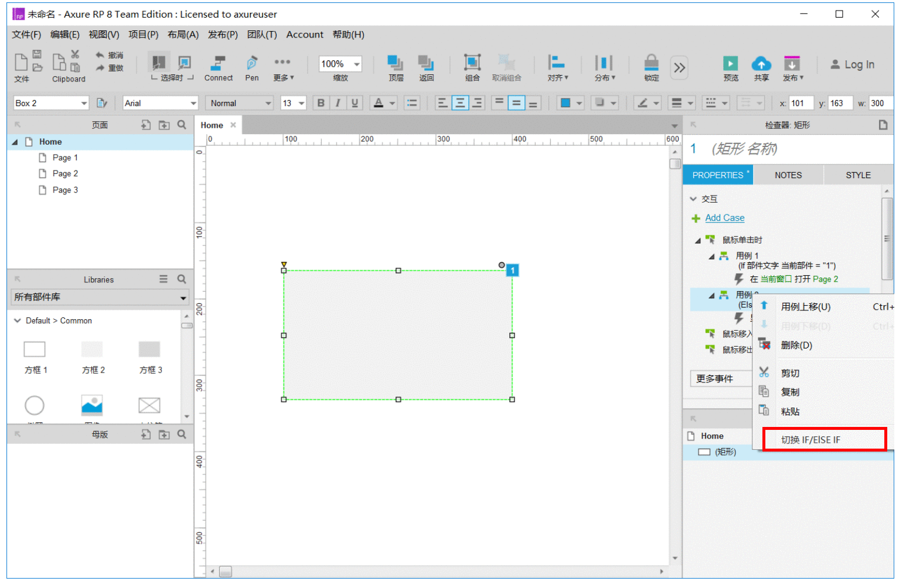
Task: Toggle underline formatting
Action: click(355, 103)
